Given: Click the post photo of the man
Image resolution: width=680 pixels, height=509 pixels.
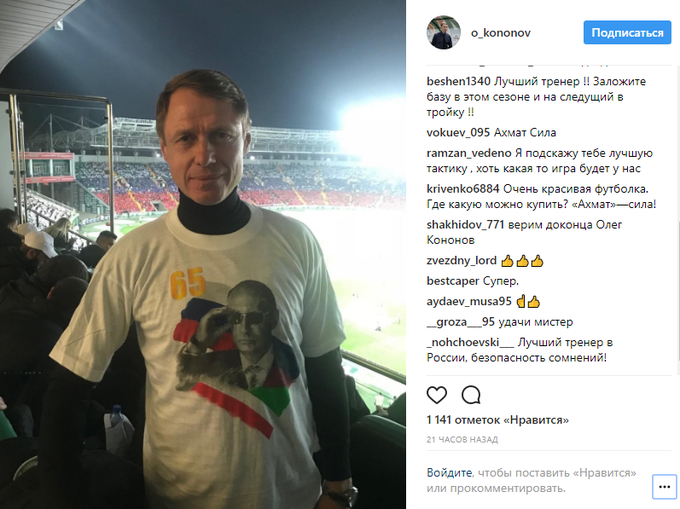Looking at the screenshot, I should pos(203,254).
